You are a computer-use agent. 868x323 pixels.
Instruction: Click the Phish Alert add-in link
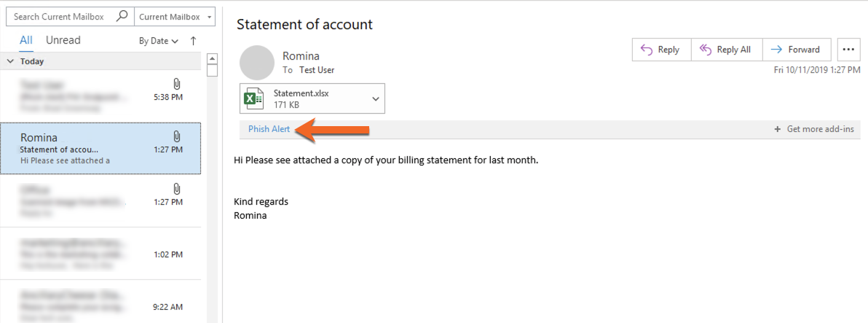[x=269, y=129]
